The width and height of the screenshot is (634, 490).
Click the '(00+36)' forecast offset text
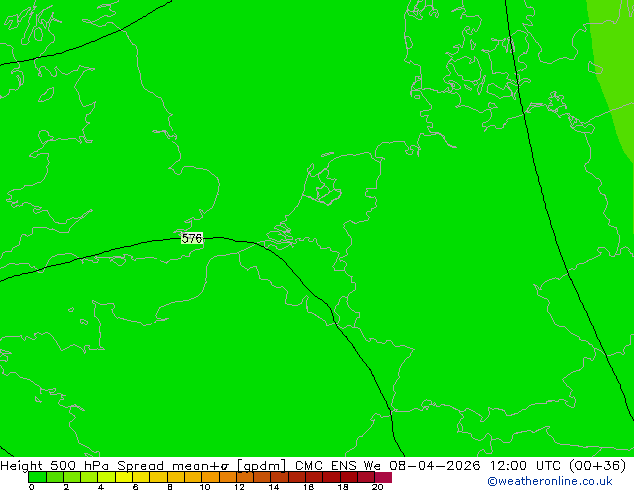click(x=597, y=466)
